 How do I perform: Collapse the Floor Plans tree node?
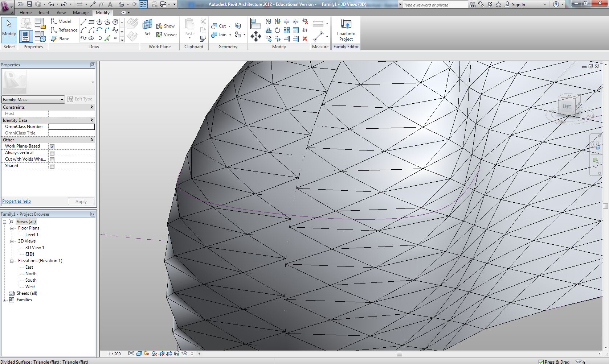[x=12, y=228]
